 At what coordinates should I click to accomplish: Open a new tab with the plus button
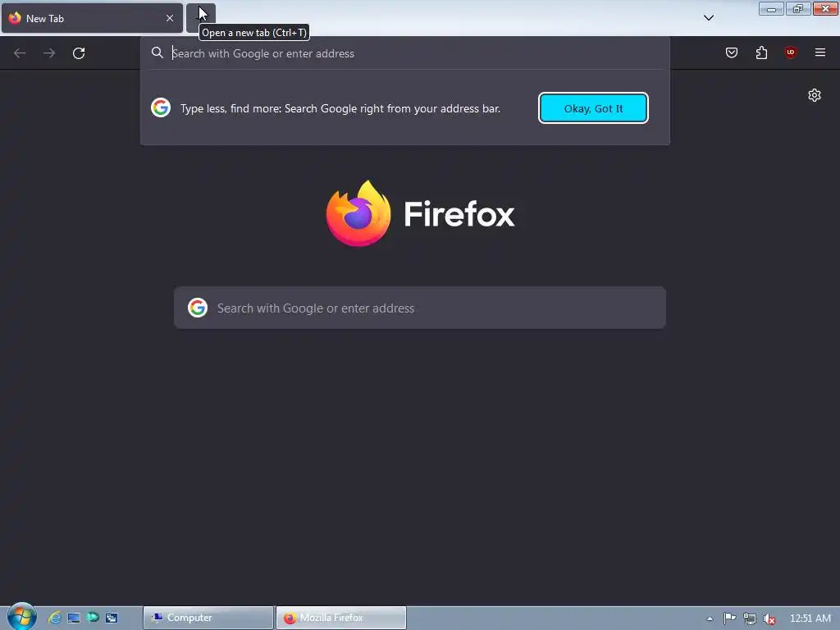[x=201, y=18]
